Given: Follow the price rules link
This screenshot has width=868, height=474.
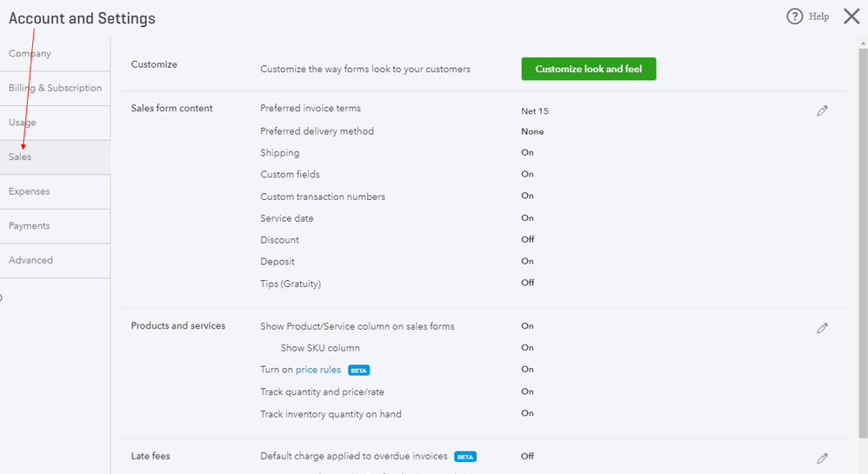Looking at the screenshot, I should pyautogui.click(x=318, y=370).
